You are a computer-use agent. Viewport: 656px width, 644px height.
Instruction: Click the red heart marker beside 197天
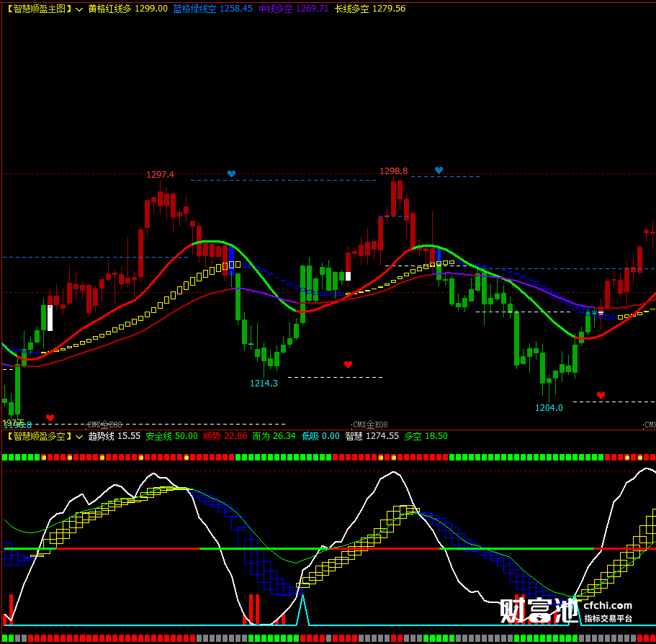(x=50, y=418)
